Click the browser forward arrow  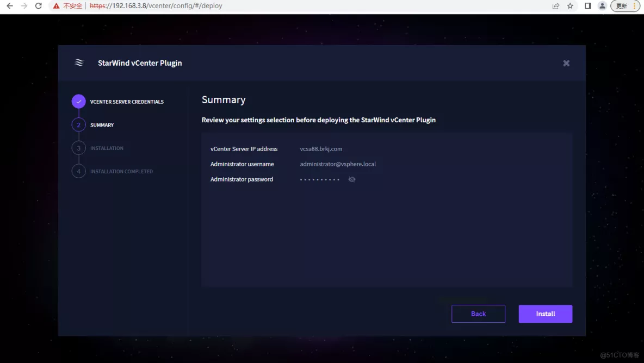24,6
